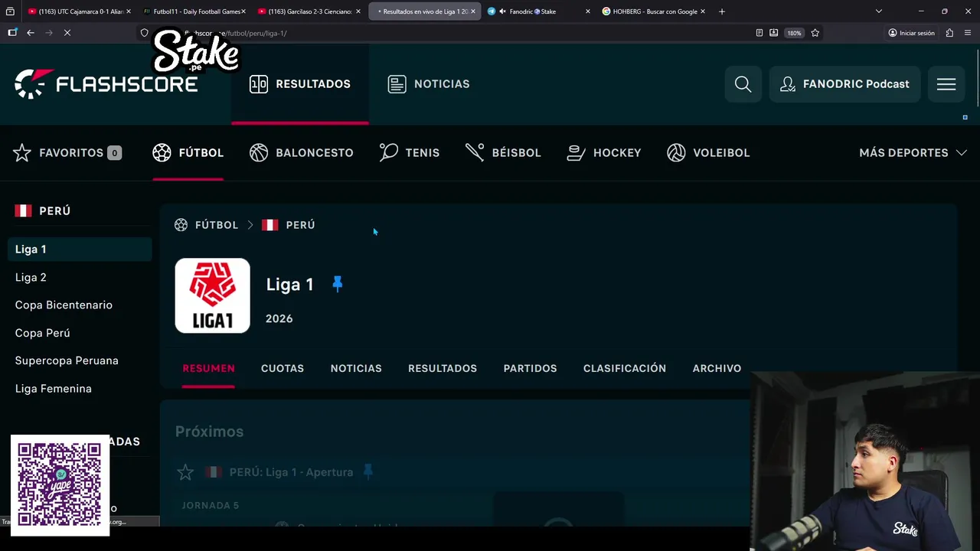The width and height of the screenshot is (980, 551).
Task: Select BALONCESTO in sports bar
Action: click(302, 153)
